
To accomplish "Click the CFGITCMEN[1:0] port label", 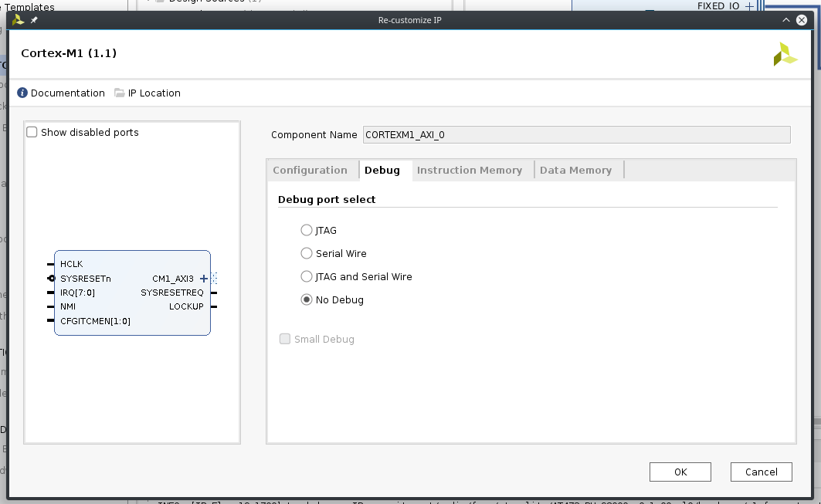I will tap(95, 321).
